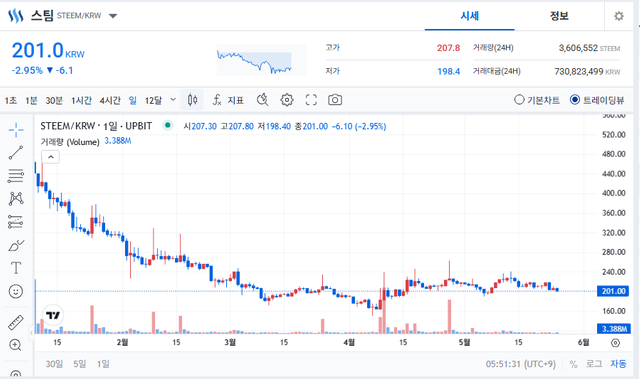Click the 201.0 KRW current price
Image resolution: width=640 pixels, height=379 pixels.
pos(48,51)
